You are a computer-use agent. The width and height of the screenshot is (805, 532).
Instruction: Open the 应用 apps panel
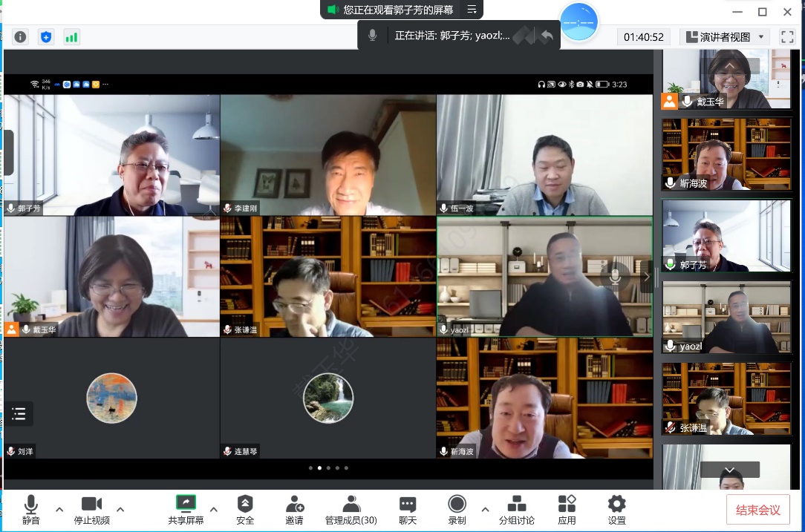point(567,510)
